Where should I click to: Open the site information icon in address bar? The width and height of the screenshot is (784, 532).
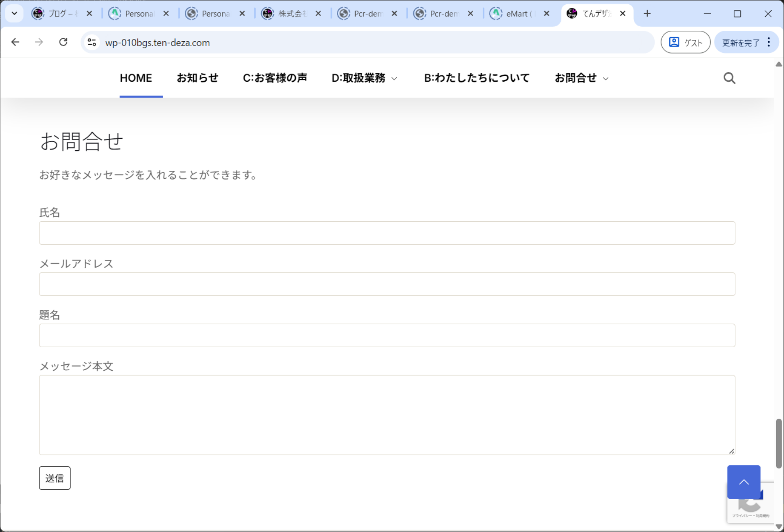[92, 42]
